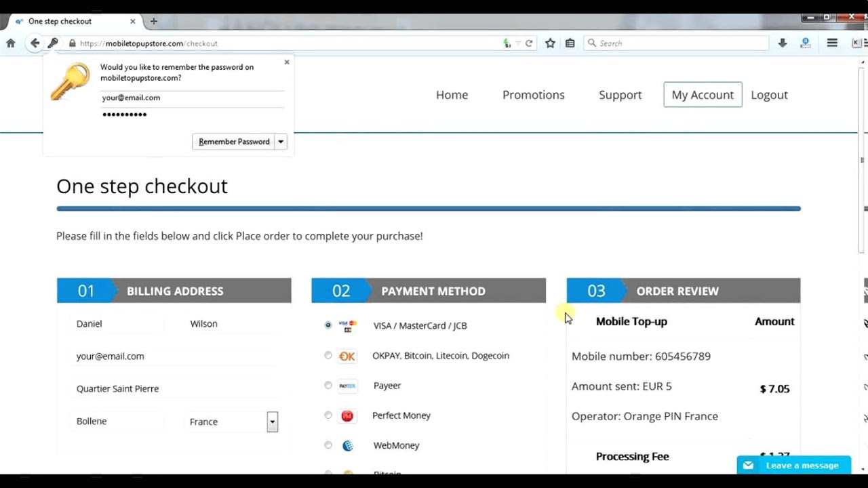This screenshot has width=868, height=488.
Task: Click the password key icon in address bar
Action: tap(53, 43)
